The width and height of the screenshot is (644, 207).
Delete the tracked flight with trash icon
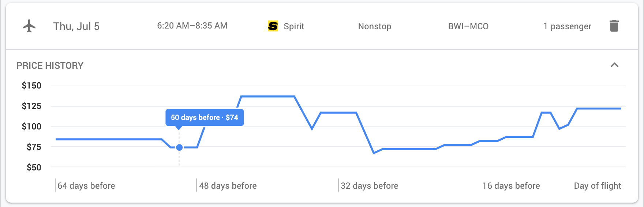(614, 26)
